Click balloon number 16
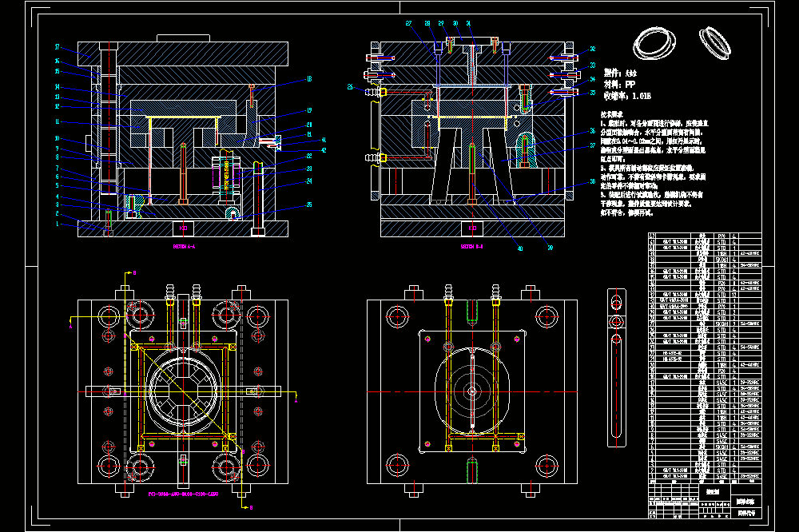This screenshot has width=799, height=532. coord(58,62)
